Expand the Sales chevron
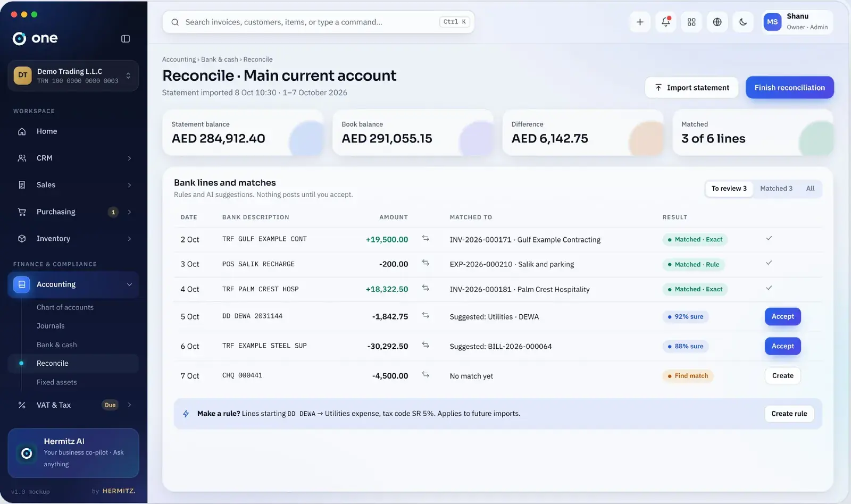The width and height of the screenshot is (851, 504). [129, 185]
